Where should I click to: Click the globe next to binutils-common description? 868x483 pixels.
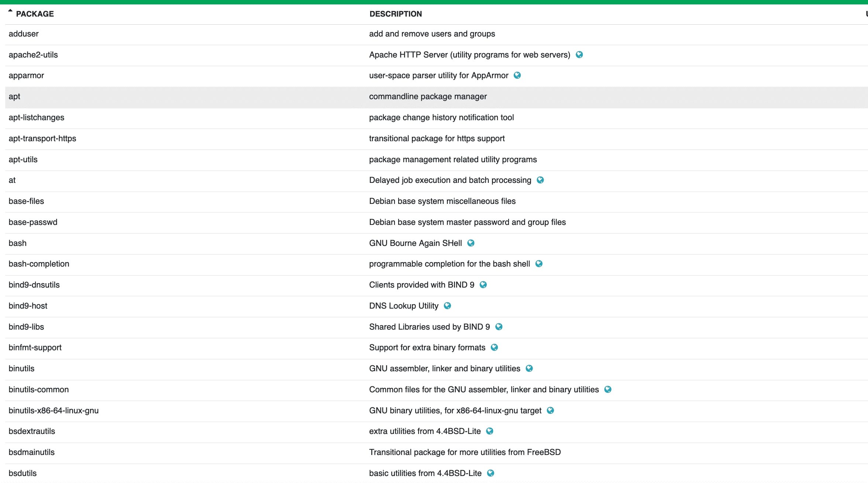(608, 389)
